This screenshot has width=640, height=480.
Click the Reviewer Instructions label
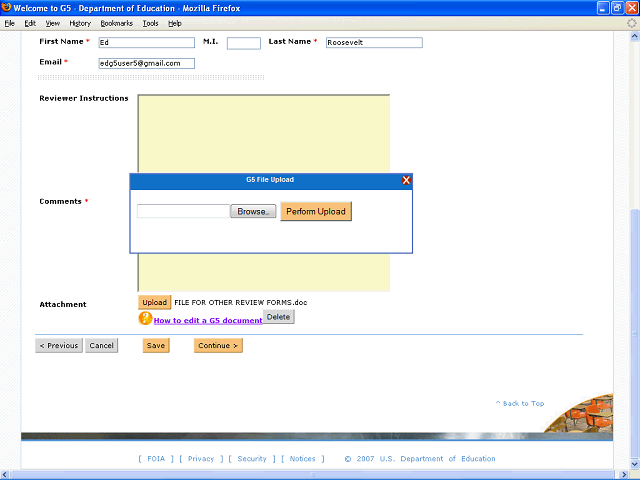pyautogui.click(x=84, y=98)
